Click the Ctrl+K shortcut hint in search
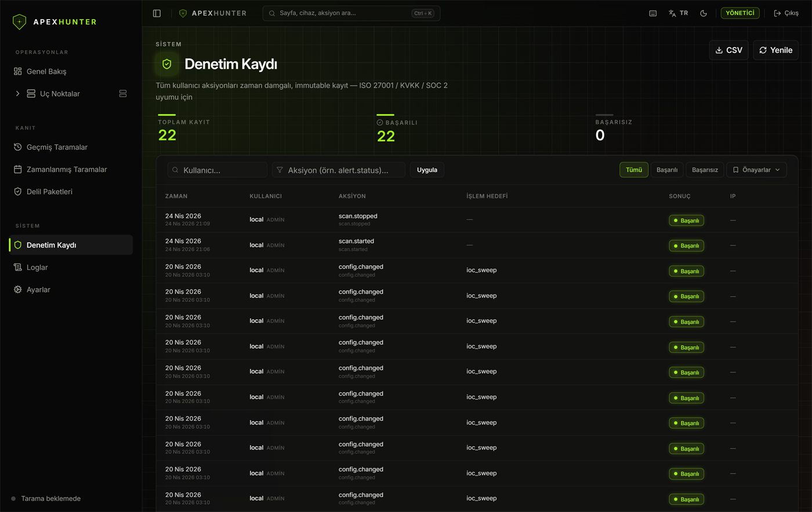 click(423, 13)
